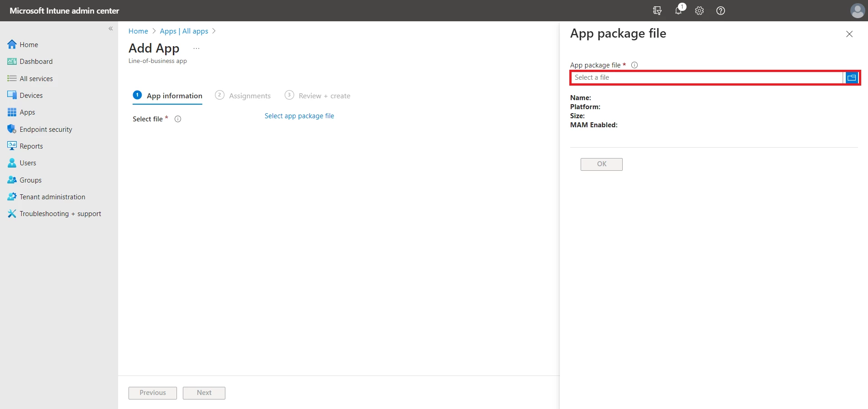Image resolution: width=868 pixels, height=409 pixels.
Task: Click the Help question mark icon
Action: click(721, 10)
